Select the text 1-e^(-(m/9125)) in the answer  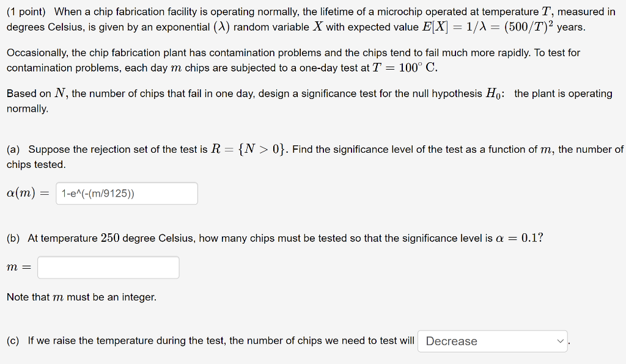98,193
